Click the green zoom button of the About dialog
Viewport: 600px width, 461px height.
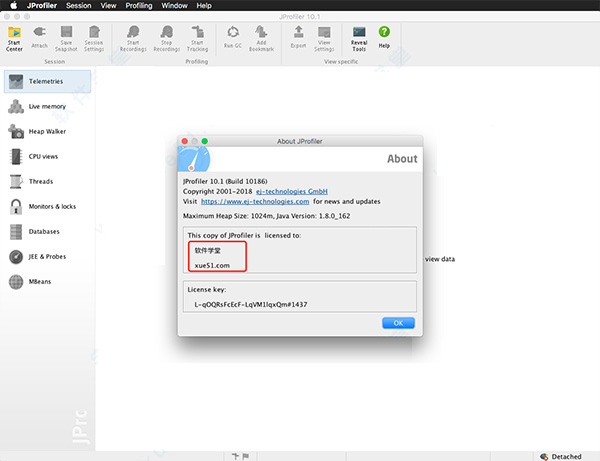pyautogui.click(x=205, y=141)
